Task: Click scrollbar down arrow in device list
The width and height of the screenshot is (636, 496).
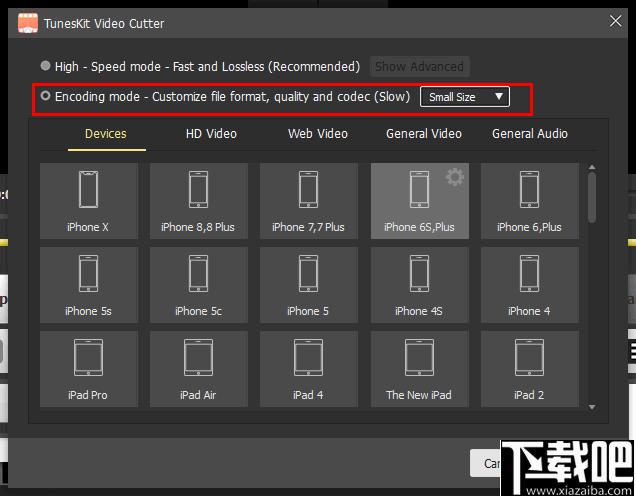Action: 592,407
